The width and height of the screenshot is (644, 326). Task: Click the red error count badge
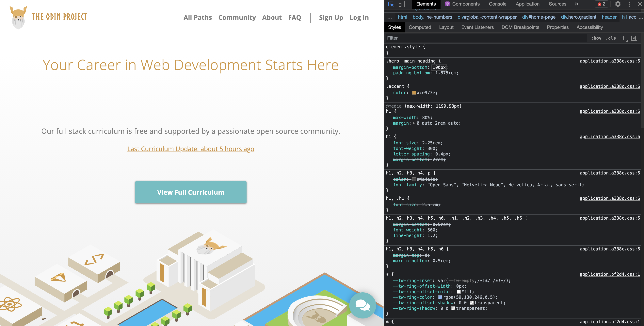[602, 4]
